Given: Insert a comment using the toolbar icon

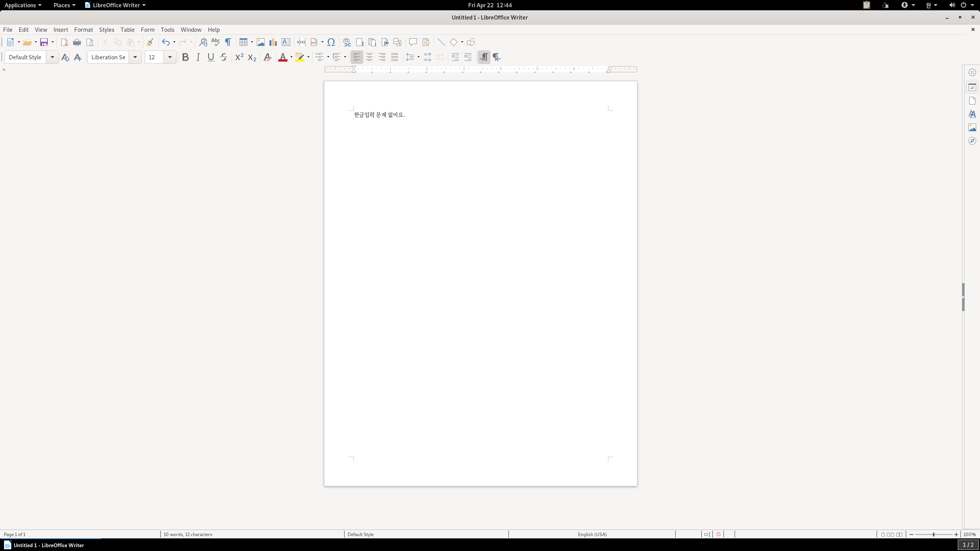Looking at the screenshot, I should click(x=413, y=42).
